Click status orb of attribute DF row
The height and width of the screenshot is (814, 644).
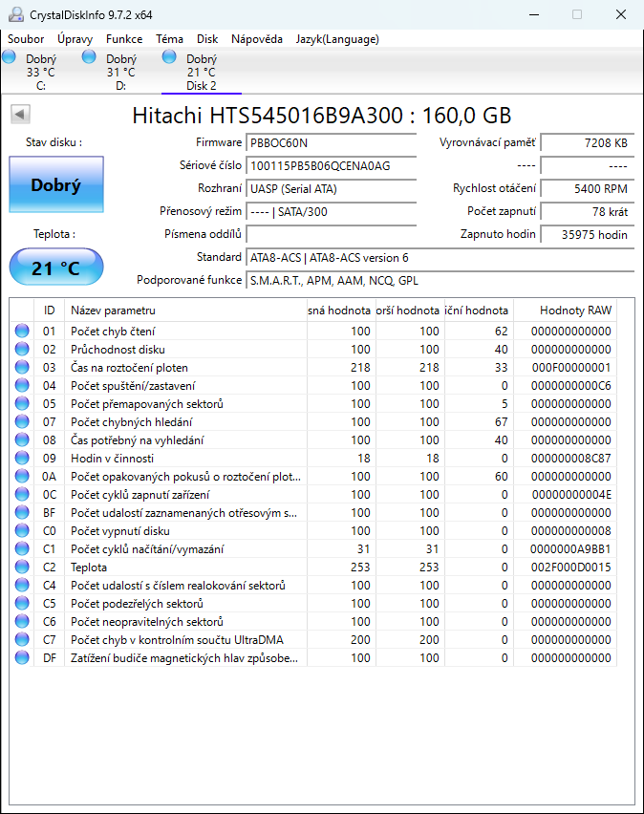pos(22,657)
